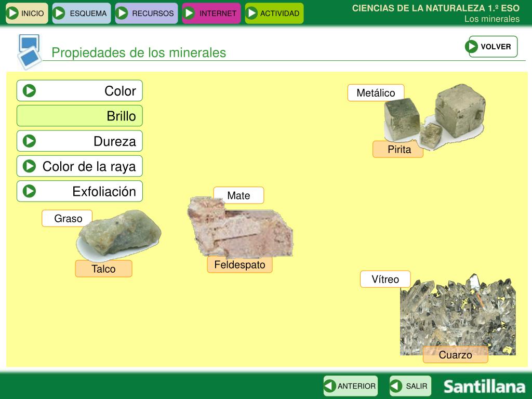The width and height of the screenshot is (532, 399).
Task: Open the Color property item
Action: tap(79, 91)
